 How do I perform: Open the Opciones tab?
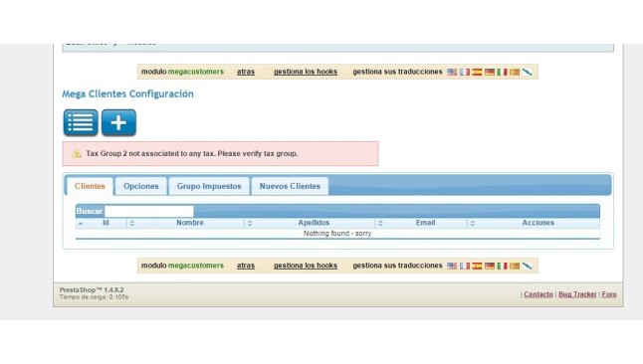click(141, 186)
